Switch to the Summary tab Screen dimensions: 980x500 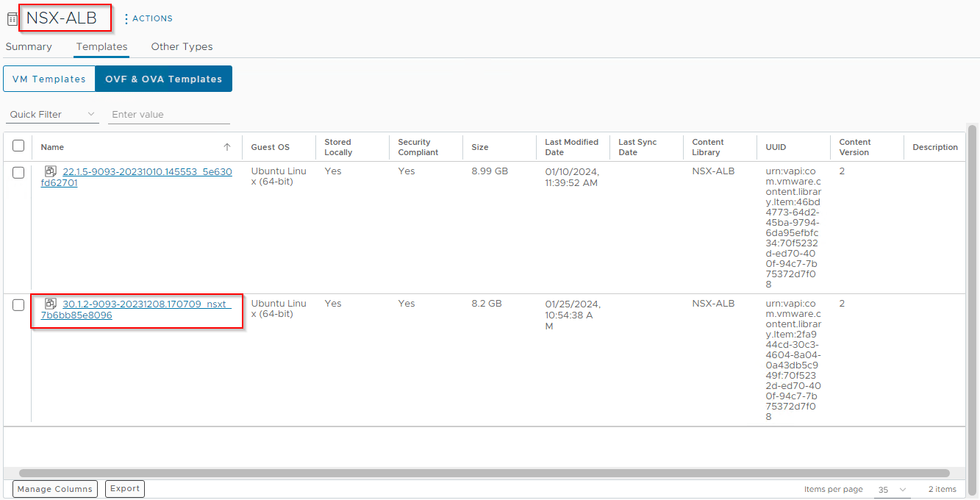point(29,46)
